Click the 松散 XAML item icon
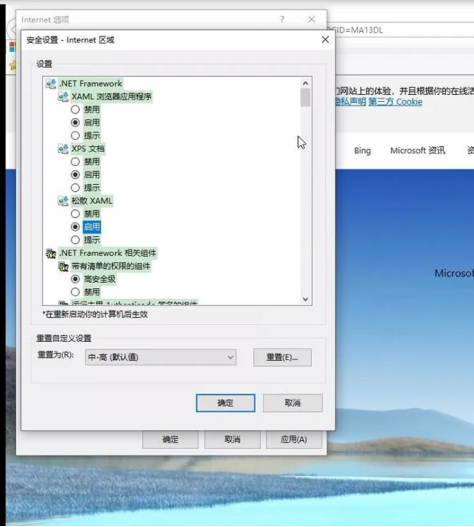Image resolution: width=474 pixels, height=527 pixels. coord(63,201)
